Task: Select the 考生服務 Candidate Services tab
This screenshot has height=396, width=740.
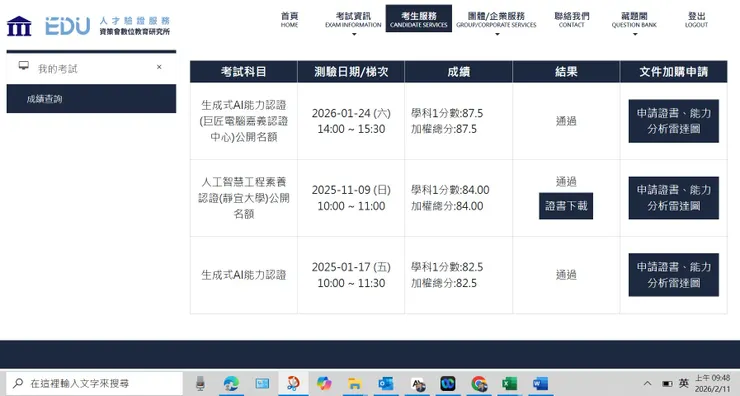Action: pos(419,19)
